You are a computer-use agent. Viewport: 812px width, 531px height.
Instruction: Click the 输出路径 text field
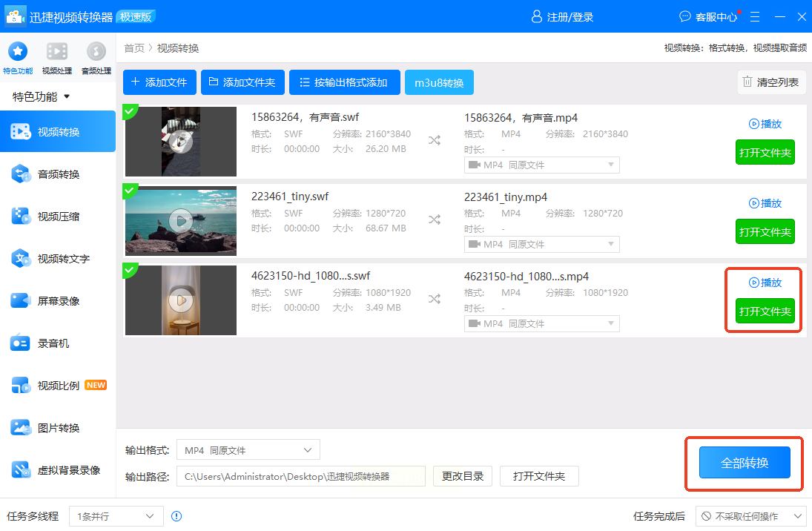tap(300, 476)
